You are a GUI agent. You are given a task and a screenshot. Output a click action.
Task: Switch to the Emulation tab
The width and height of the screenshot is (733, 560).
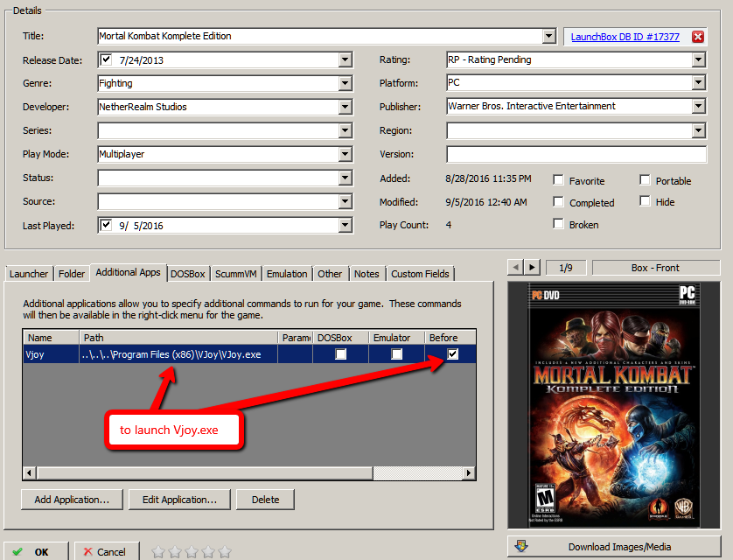click(287, 274)
